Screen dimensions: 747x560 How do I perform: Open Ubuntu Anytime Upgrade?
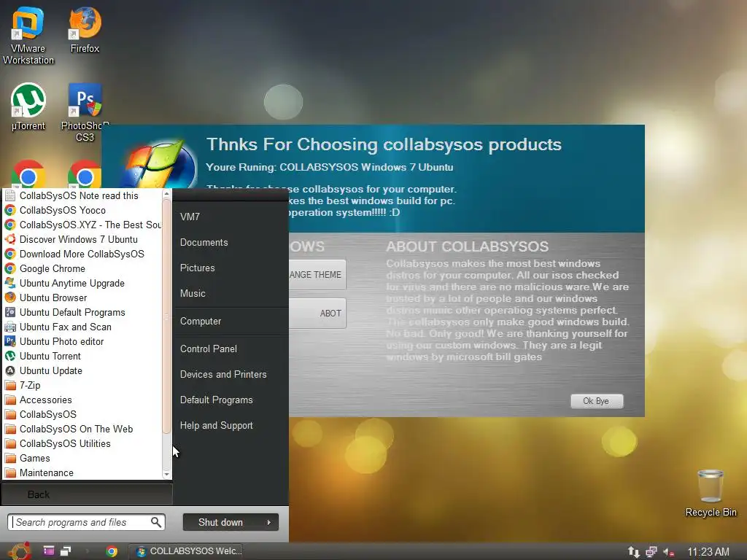pos(83,284)
